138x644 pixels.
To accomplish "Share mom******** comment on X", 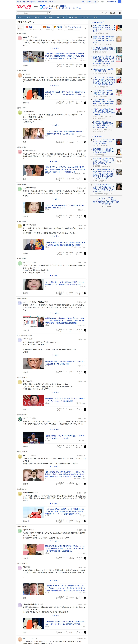I will [x=85, y=65].
